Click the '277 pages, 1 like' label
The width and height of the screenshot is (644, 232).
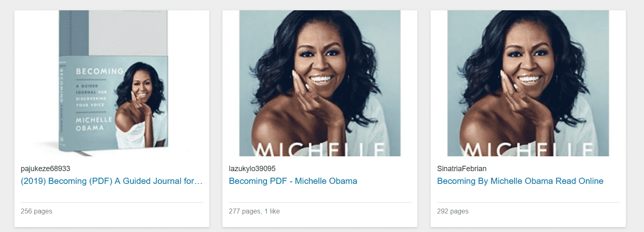click(x=254, y=211)
